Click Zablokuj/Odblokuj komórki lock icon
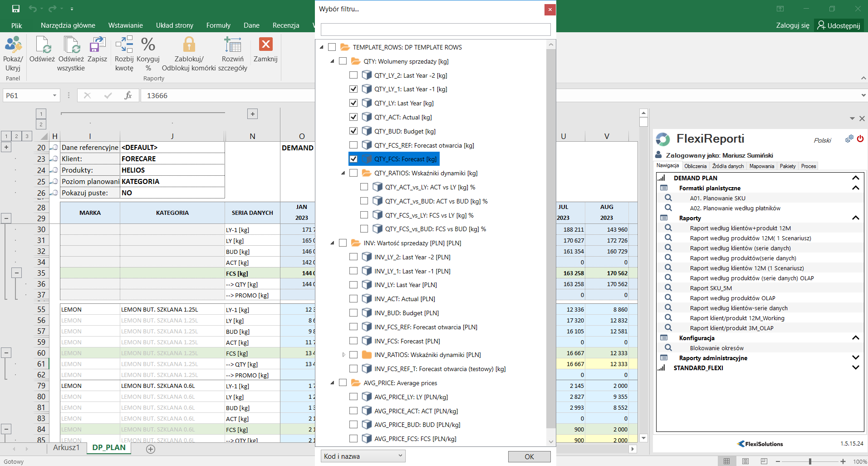 tap(189, 45)
